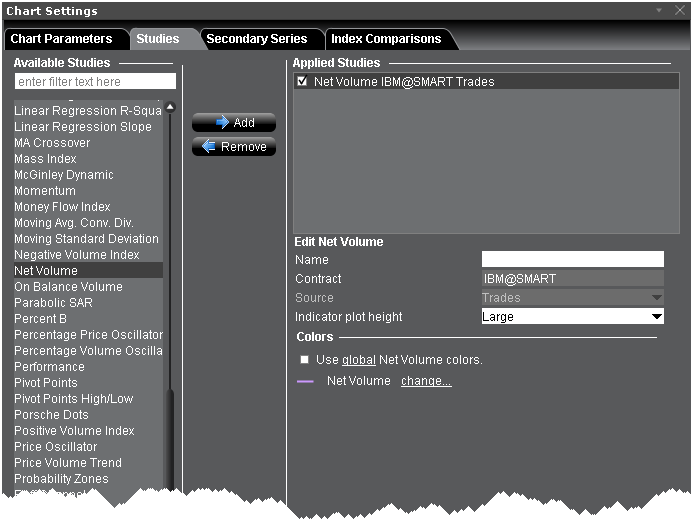Open the Indicator plot height dropdown
This screenshot has height=525, width=691.
coord(656,317)
